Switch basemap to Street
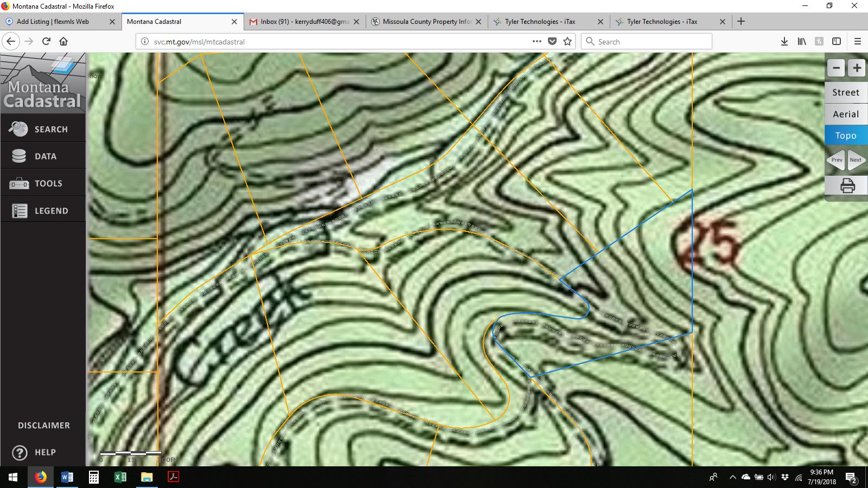Screen dimensions: 868x488 [x=846, y=92]
